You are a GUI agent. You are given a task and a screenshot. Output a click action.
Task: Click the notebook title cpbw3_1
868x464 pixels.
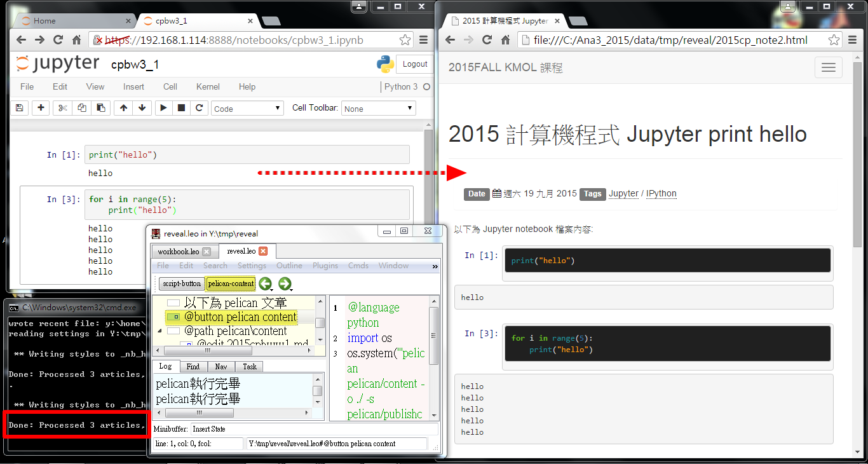click(135, 65)
